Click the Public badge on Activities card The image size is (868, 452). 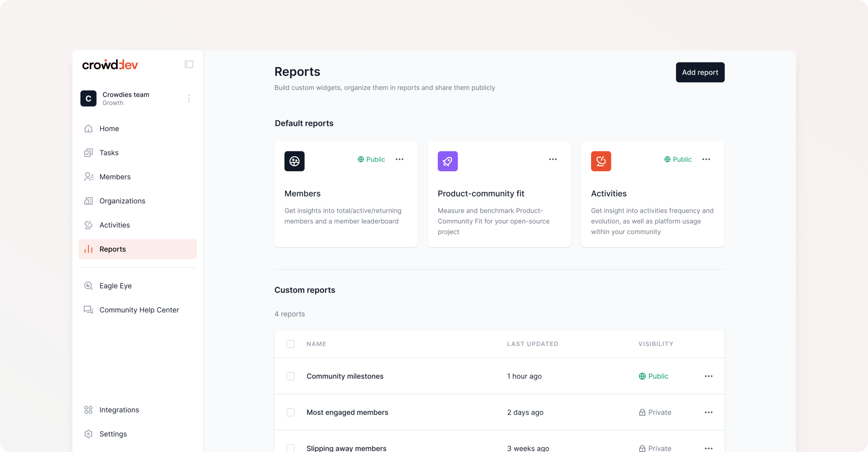pos(678,159)
